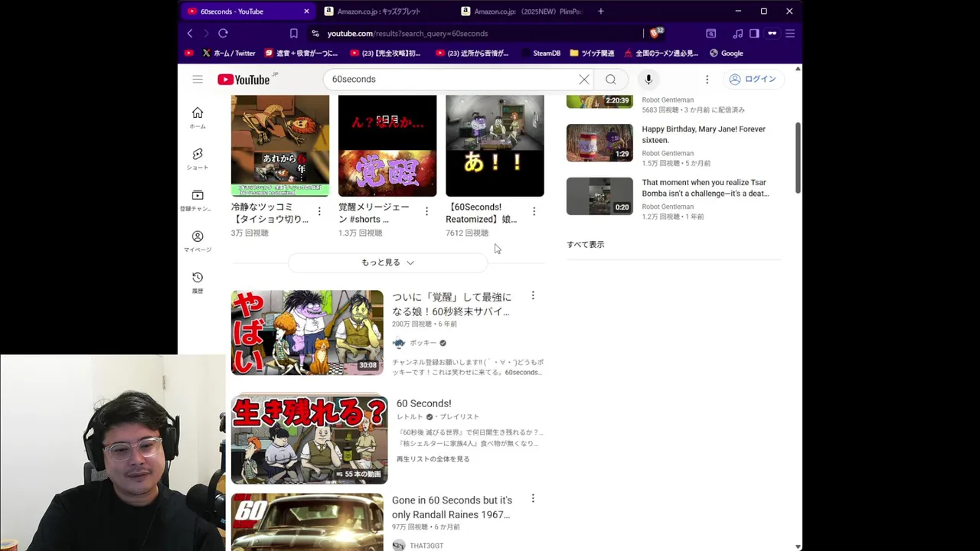Close the 60seconds - YouTube tab
Viewport: 980px width, 551px height.
tap(306, 11)
